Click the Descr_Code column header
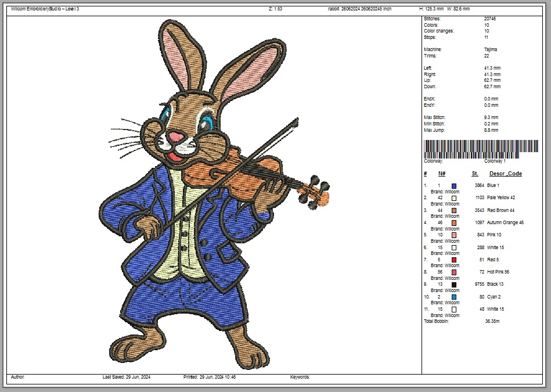Image resolution: width=551 pixels, height=392 pixels. 505,174
